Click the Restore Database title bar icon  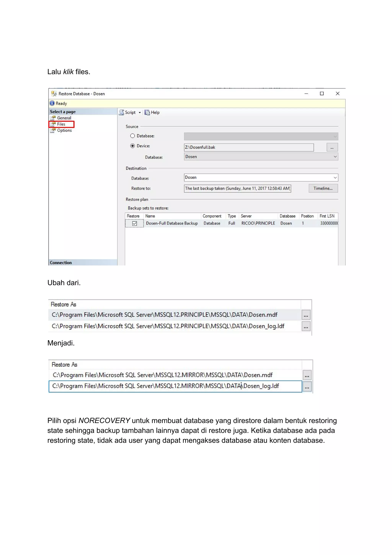click(x=54, y=93)
